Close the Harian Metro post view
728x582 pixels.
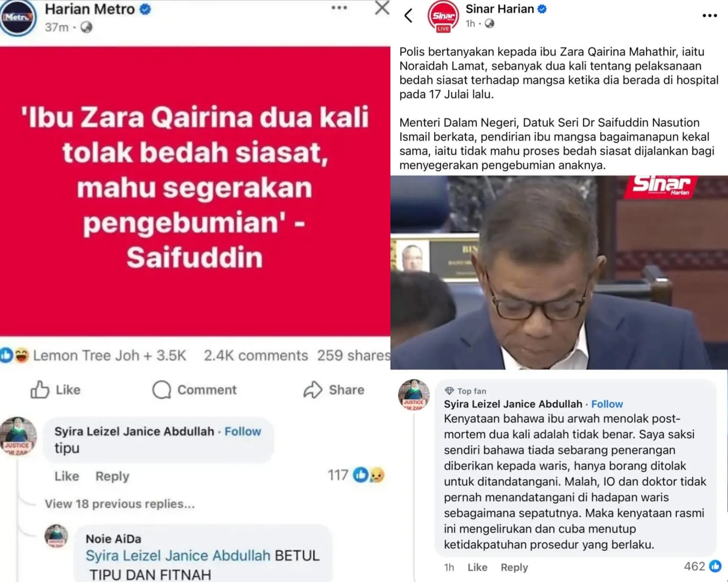pos(382,8)
